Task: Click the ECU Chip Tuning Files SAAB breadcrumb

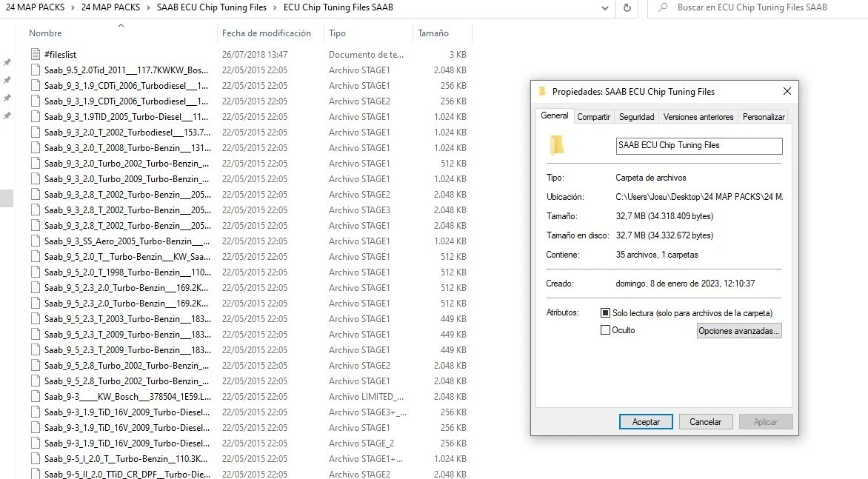Action: [338, 7]
